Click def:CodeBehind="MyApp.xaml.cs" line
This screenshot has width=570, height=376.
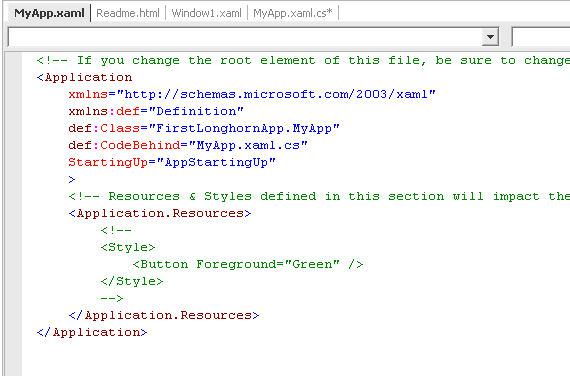click(x=188, y=145)
